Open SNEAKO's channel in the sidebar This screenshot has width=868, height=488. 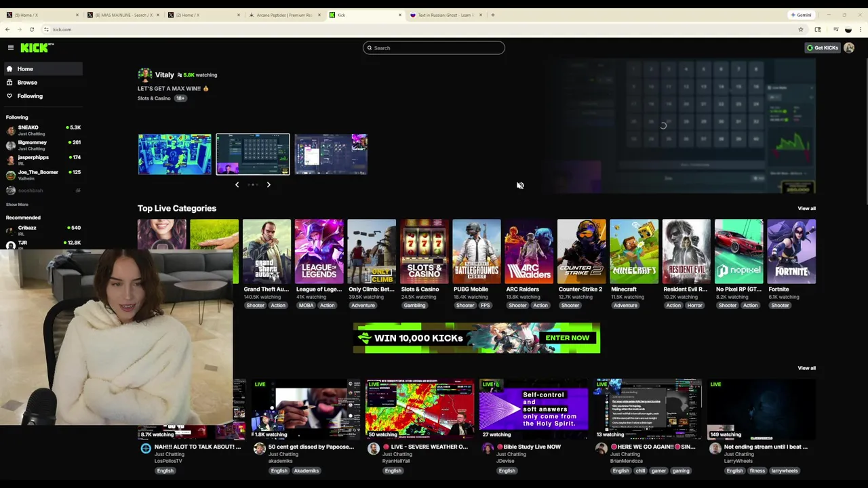[42, 129]
